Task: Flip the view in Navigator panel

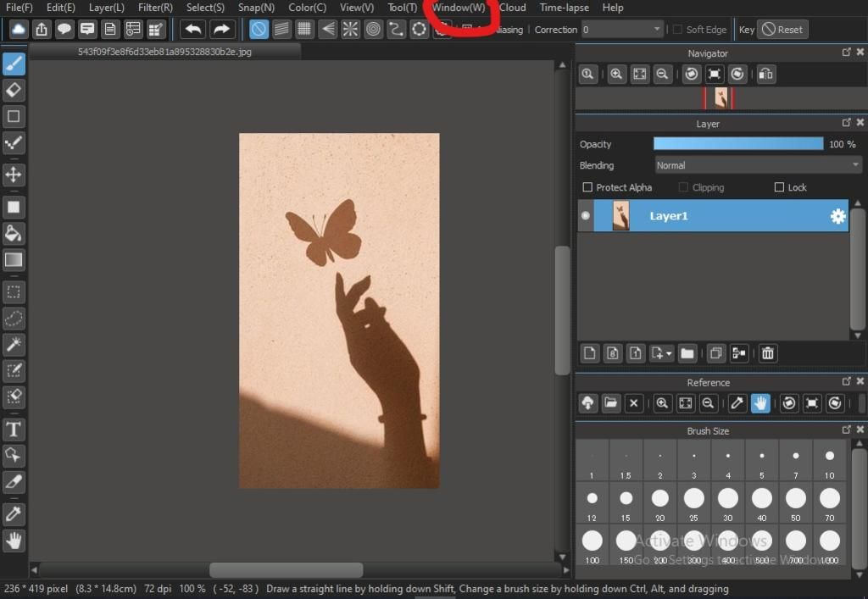Action: pyautogui.click(x=765, y=74)
